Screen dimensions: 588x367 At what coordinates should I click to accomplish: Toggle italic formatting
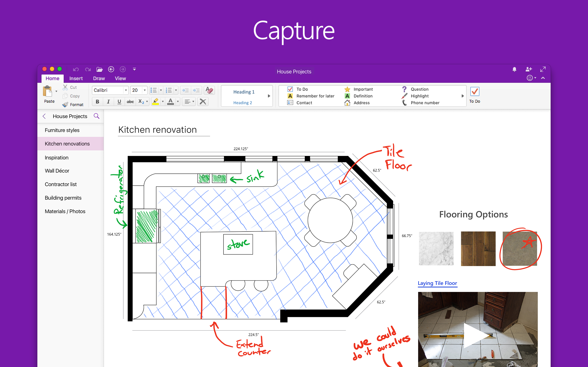point(108,102)
